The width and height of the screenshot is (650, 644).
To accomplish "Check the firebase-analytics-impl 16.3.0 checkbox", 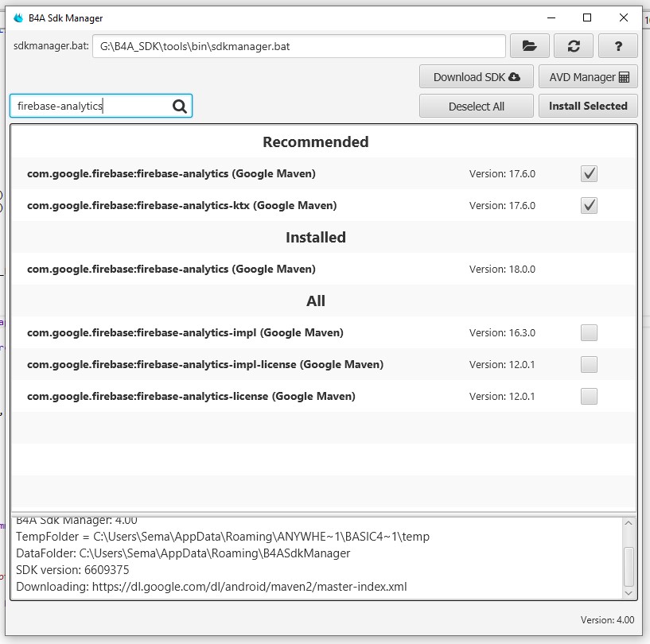I will point(589,332).
